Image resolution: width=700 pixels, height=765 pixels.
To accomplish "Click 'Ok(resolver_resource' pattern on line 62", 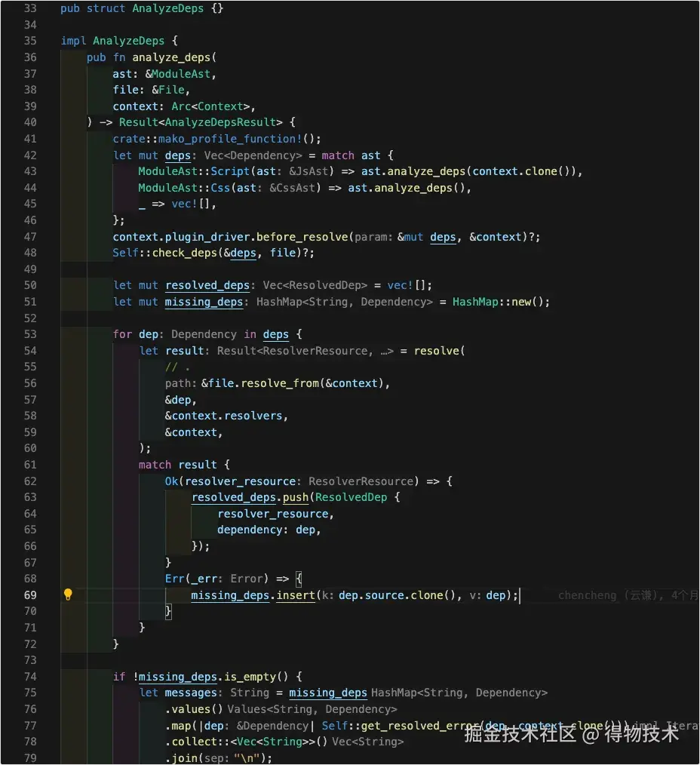I will tap(230, 481).
